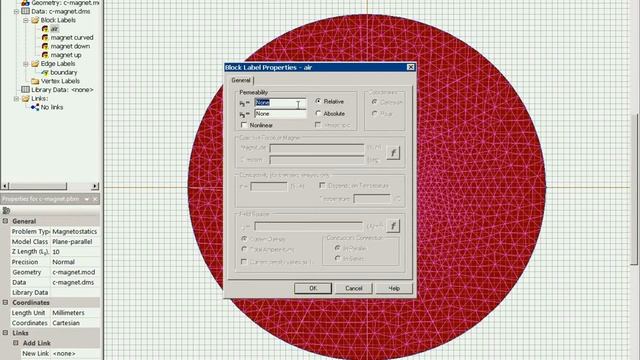Image resolution: width=640 pixels, height=360 pixels.
Task: Collapse the Block Labels tree node
Action: coord(26,20)
